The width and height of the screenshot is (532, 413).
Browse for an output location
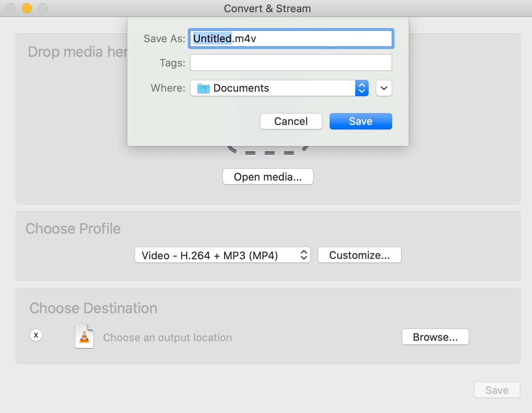tap(435, 337)
